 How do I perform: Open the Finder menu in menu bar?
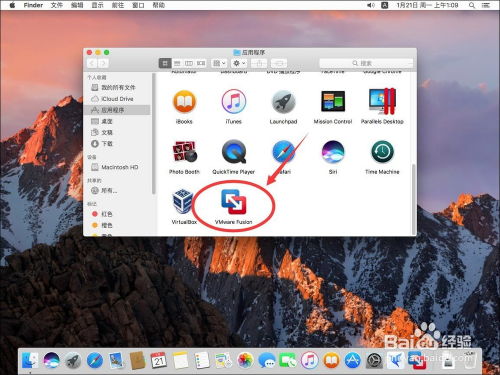pos(33,5)
